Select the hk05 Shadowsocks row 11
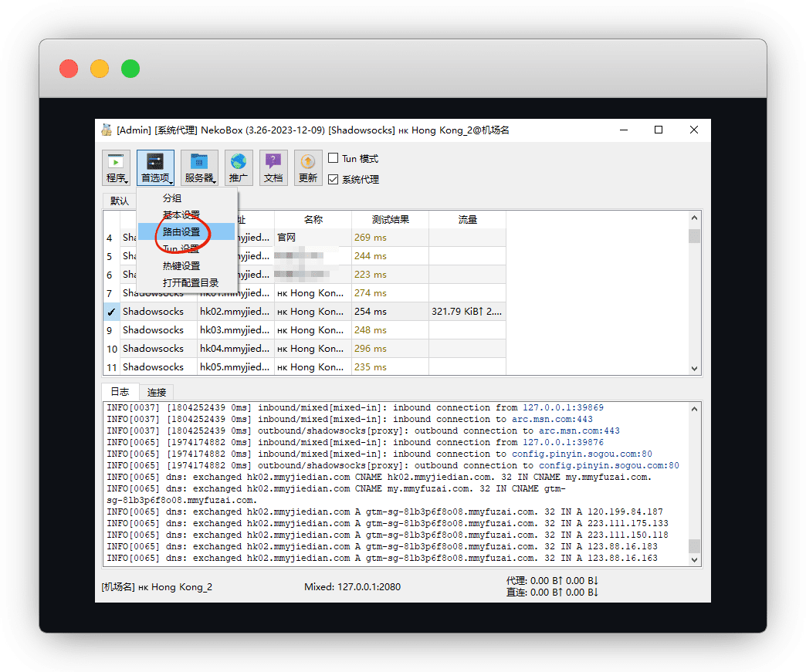Screen dimensions: 806x672 tap(153, 367)
